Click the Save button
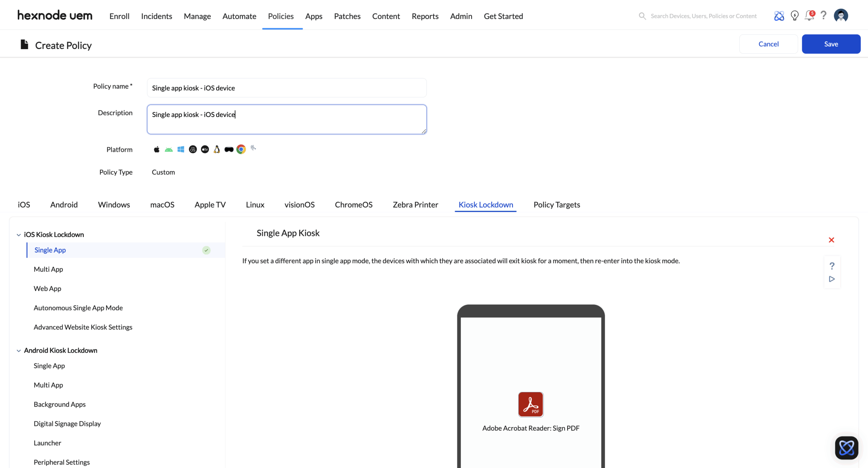Image resolution: width=868 pixels, height=468 pixels. (831, 44)
